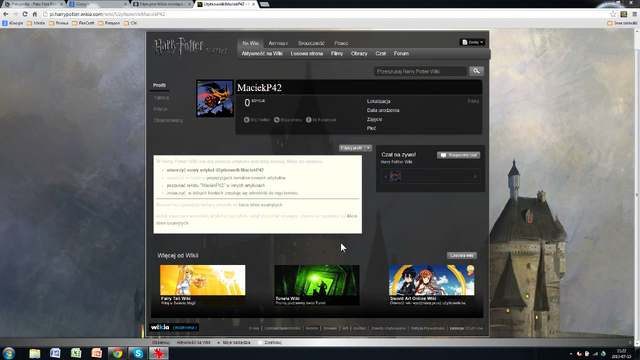Click chat user avatar thumbnail
This screenshot has width=640, height=360.
pos(395,176)
